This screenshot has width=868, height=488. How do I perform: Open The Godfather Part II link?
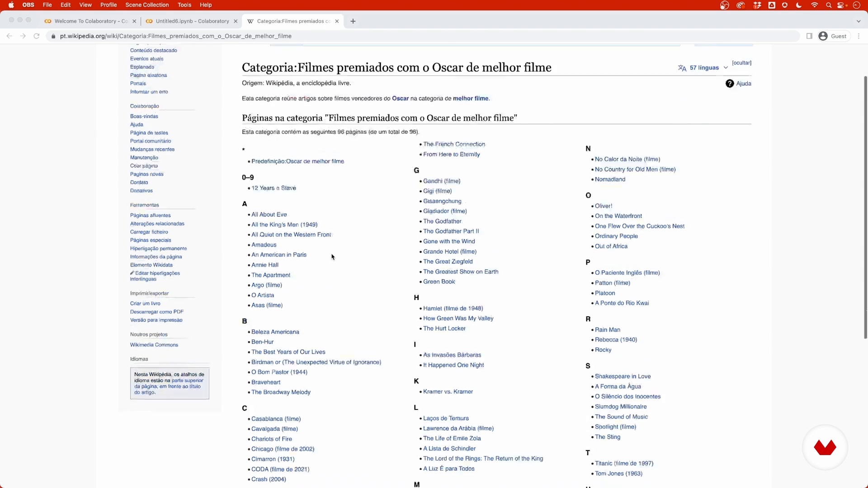click(451, 231)
